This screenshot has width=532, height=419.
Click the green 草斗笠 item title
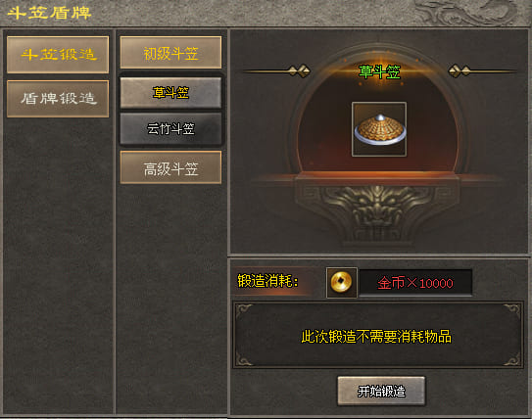click(x=380, y=71)
